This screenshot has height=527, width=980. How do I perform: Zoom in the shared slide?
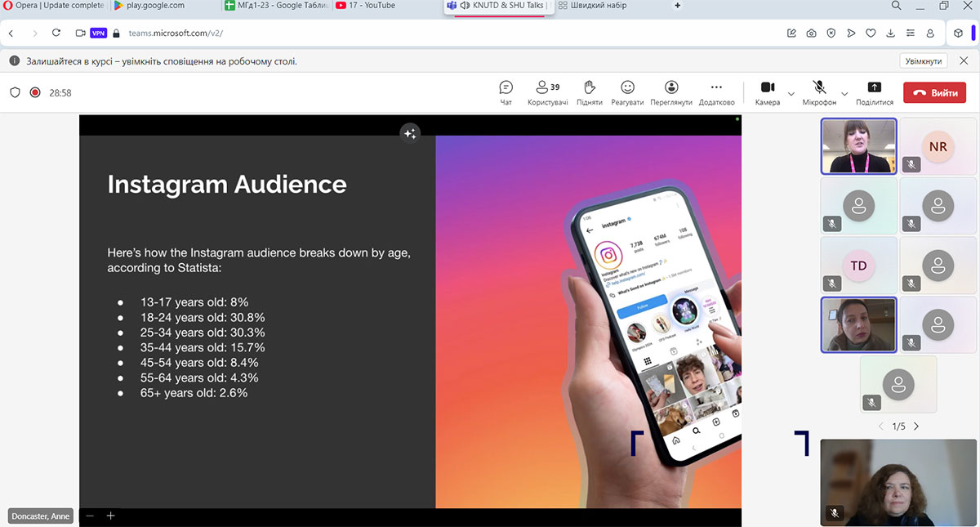coord(111,516)
